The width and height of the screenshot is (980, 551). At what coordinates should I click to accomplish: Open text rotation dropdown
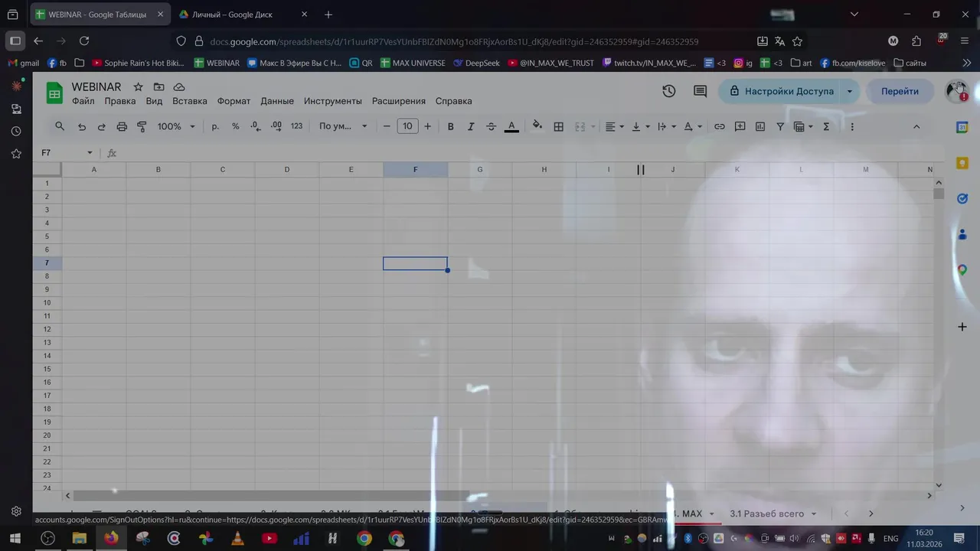pyautogui.click(x=692, y=126)
